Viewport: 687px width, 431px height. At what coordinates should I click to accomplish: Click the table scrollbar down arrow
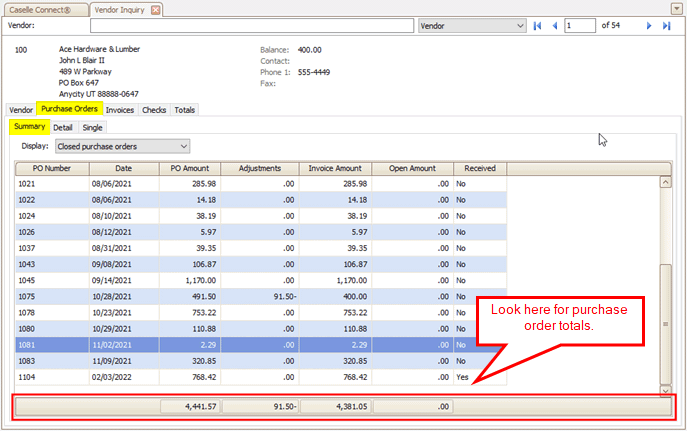pos(666,389)
